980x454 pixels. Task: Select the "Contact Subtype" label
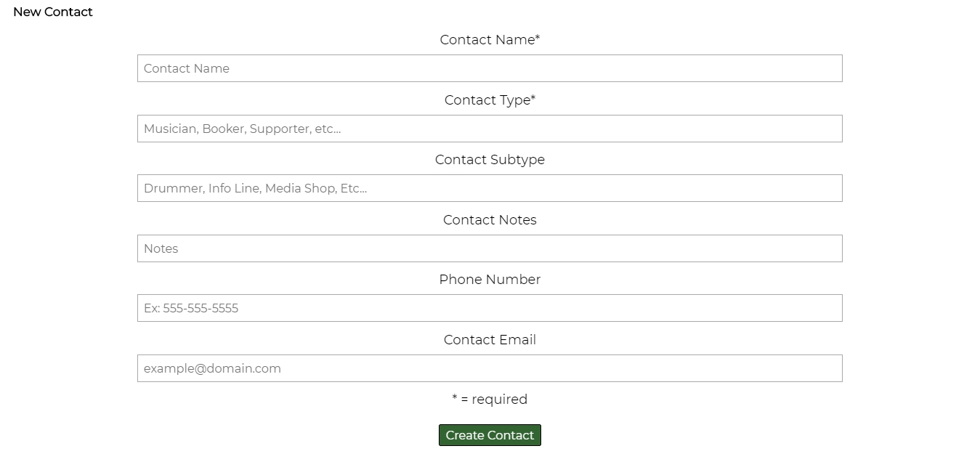[490, 160]
